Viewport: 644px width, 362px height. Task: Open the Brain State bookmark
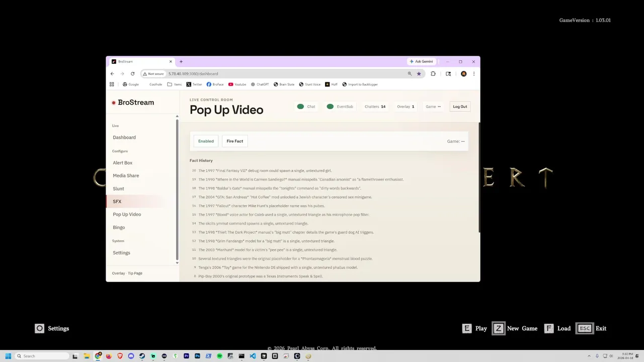(284, 84)
